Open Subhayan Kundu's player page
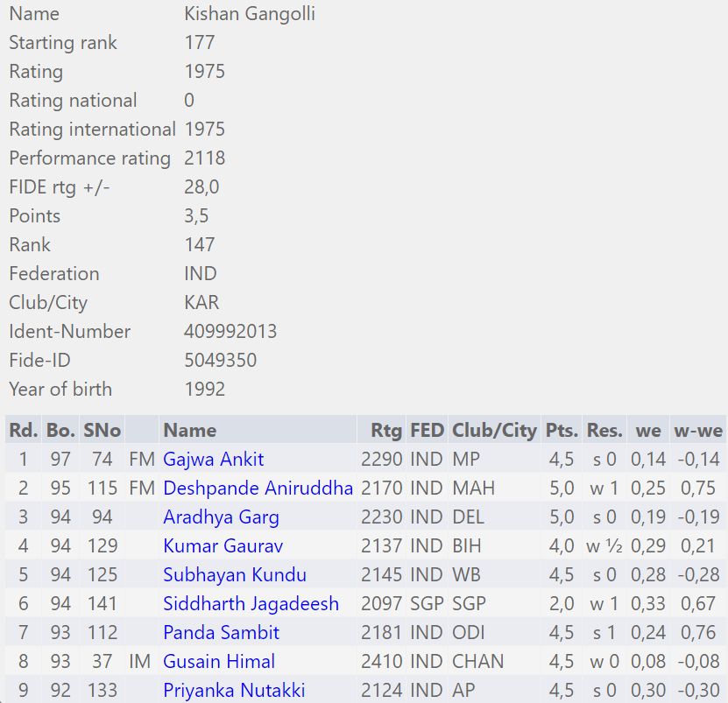The image size is (728, 703). click(234, 574)
